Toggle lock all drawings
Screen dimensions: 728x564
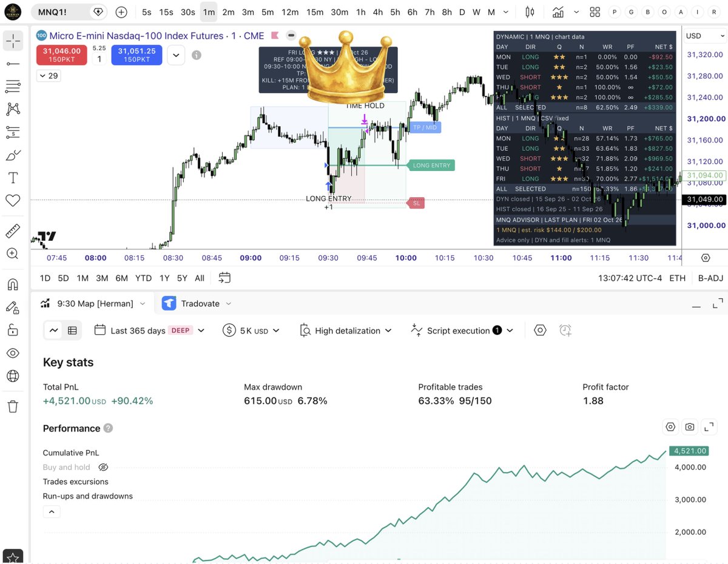click(13, 330)
